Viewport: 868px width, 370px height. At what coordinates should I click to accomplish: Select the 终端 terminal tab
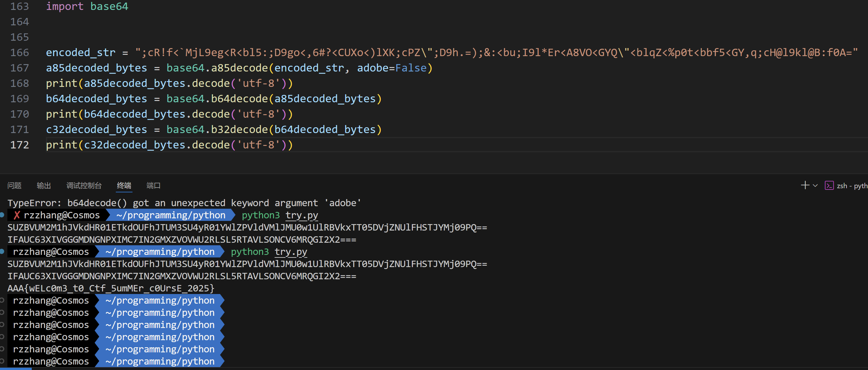tap(124, 186)
